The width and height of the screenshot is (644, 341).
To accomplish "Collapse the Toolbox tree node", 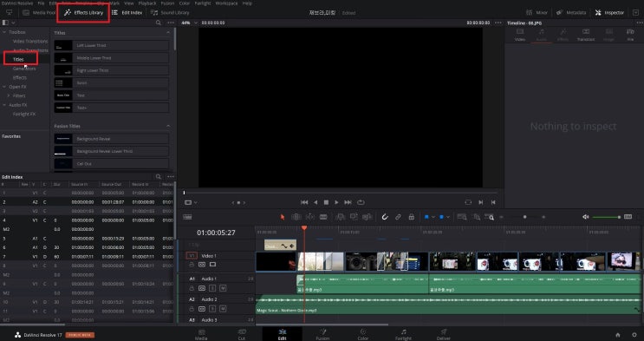I will click(x=4, y=32).
